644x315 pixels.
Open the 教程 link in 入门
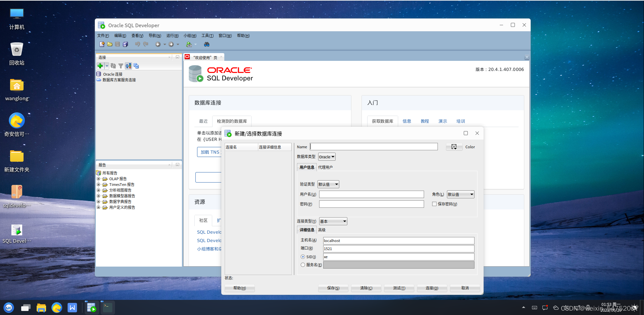(x=425, y=121)
